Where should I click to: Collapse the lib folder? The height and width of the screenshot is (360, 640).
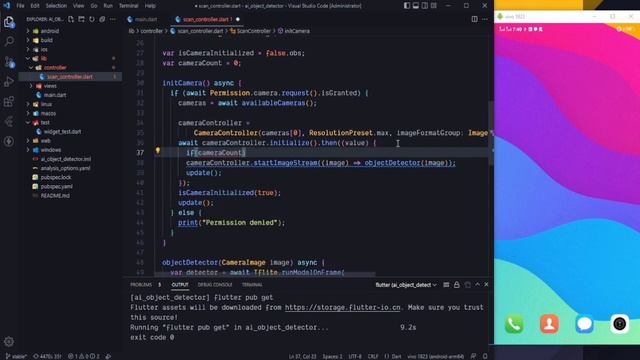point(43,58)
